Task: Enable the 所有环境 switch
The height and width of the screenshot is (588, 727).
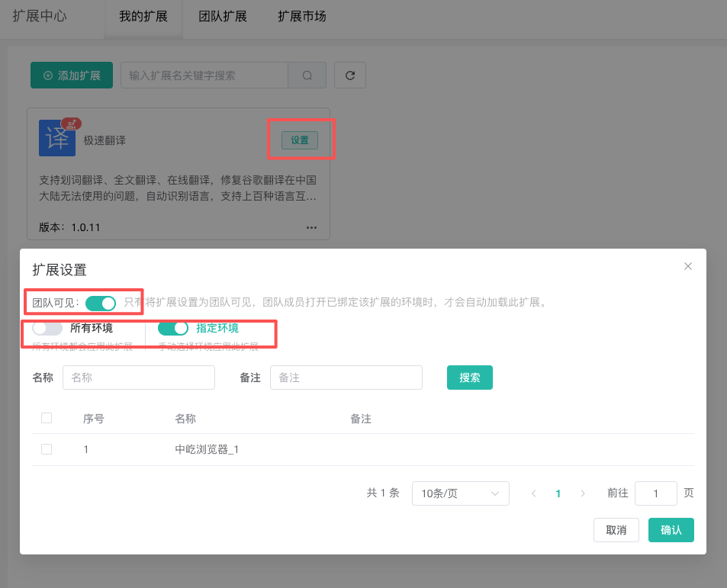Action: tap(47, 328)
